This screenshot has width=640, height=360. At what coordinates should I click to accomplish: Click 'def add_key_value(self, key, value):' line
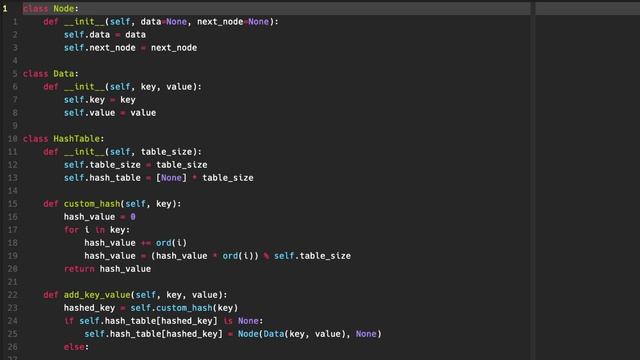[x=135, y=295]
